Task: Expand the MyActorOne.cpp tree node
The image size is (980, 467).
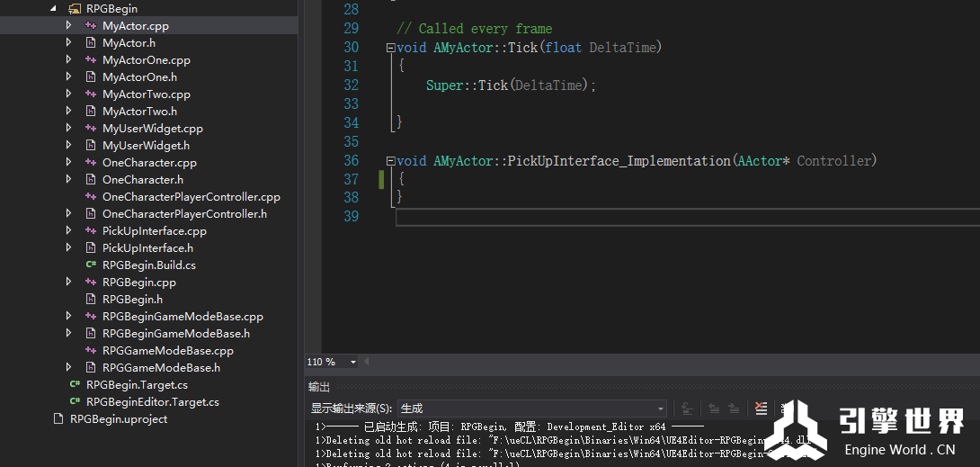Action: click(x=68, y=60)
